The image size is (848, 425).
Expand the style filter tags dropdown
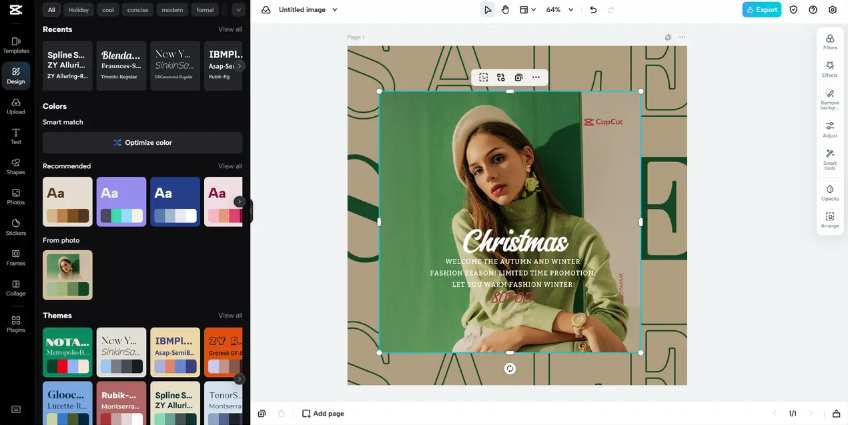tap(238, 10)
